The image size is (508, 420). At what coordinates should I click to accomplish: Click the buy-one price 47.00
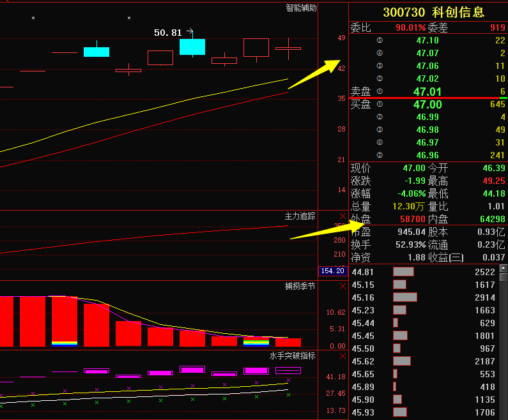pyautogui.click(x=427, y=105)
